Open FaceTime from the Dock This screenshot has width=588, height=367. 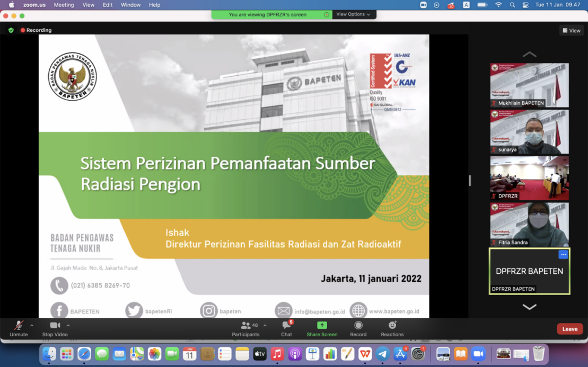point(172,354)
